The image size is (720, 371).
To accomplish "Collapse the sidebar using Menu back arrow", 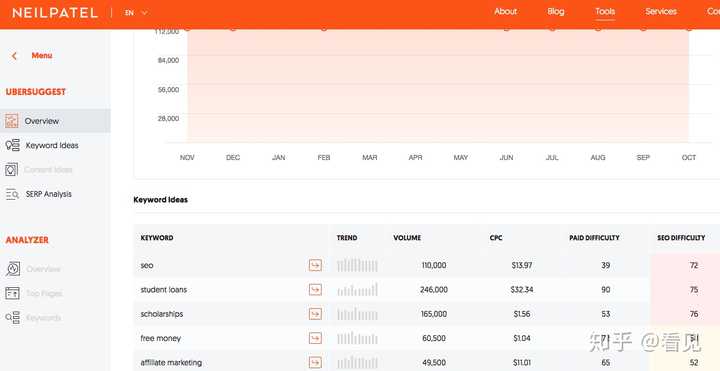I will 14,56.
